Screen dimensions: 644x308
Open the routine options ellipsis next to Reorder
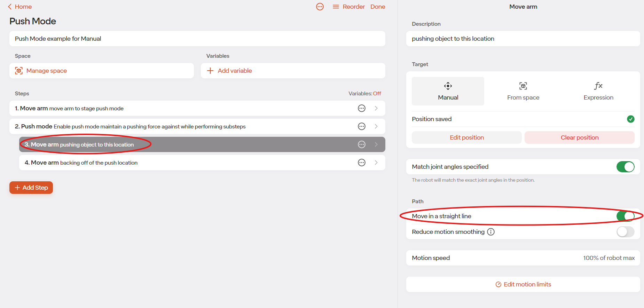click(320, 7)
